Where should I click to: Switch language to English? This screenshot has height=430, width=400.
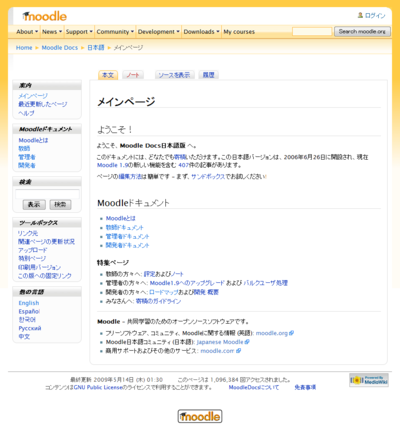pyautogui.click(x=29, y=303)
